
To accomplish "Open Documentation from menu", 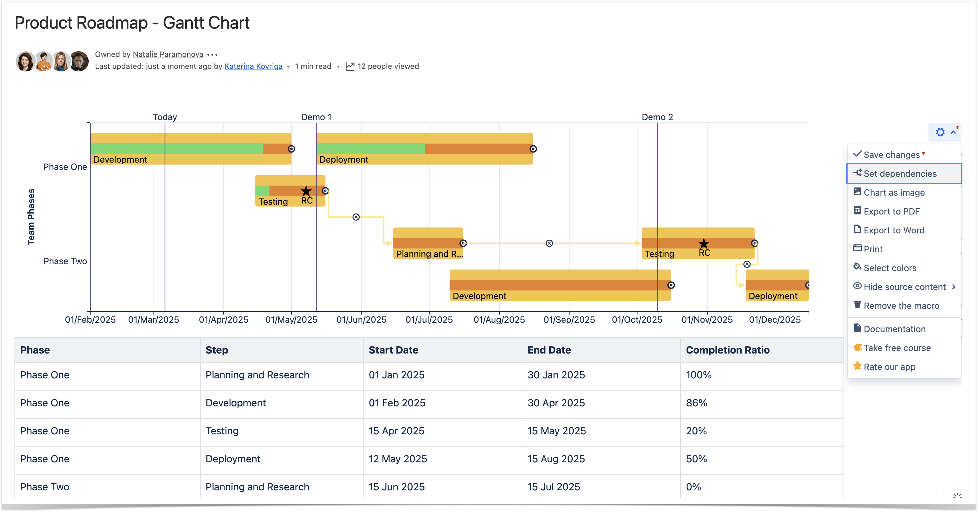I will click(894, 329).
